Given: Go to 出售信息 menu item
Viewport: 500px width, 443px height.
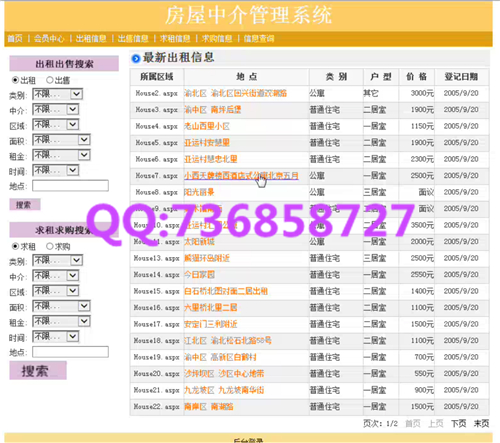Looking at the screenshot, I should coord(133,39).
